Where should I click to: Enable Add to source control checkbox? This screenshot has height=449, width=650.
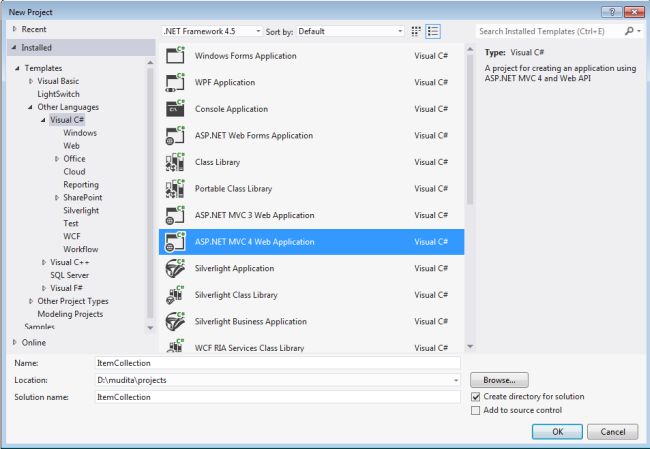[476, 410]
